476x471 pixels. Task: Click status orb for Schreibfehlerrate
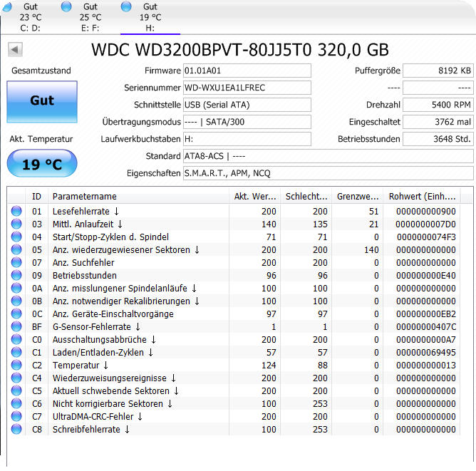click(x=16, y=430)
